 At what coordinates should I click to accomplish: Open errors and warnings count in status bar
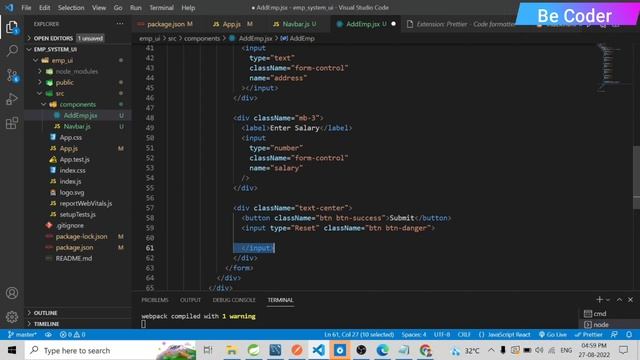[73, 335]
